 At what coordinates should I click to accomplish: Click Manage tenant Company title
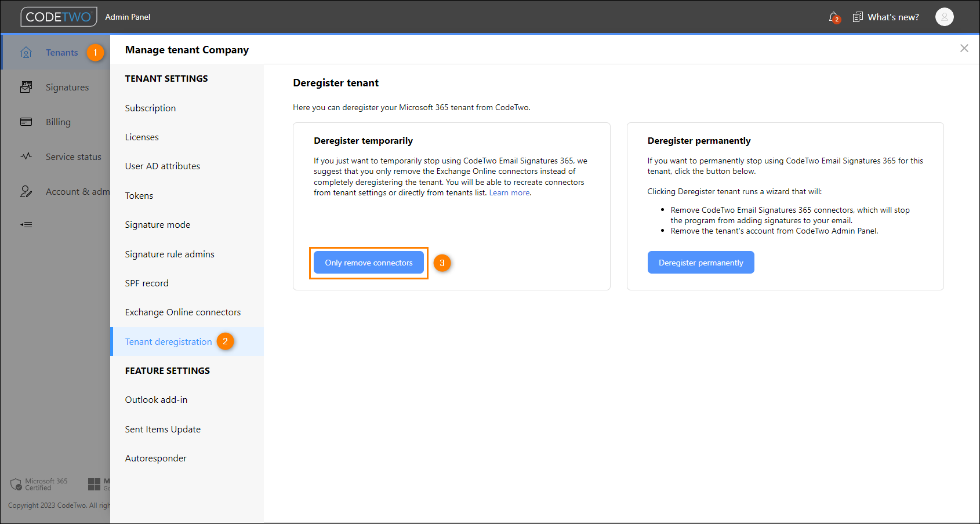coord(187,50)
